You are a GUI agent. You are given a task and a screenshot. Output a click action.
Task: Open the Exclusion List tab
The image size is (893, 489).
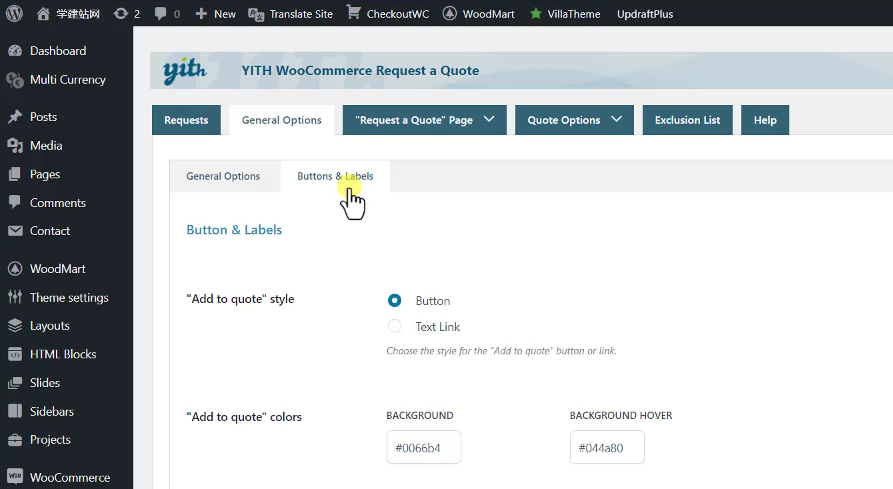point(687,120)
